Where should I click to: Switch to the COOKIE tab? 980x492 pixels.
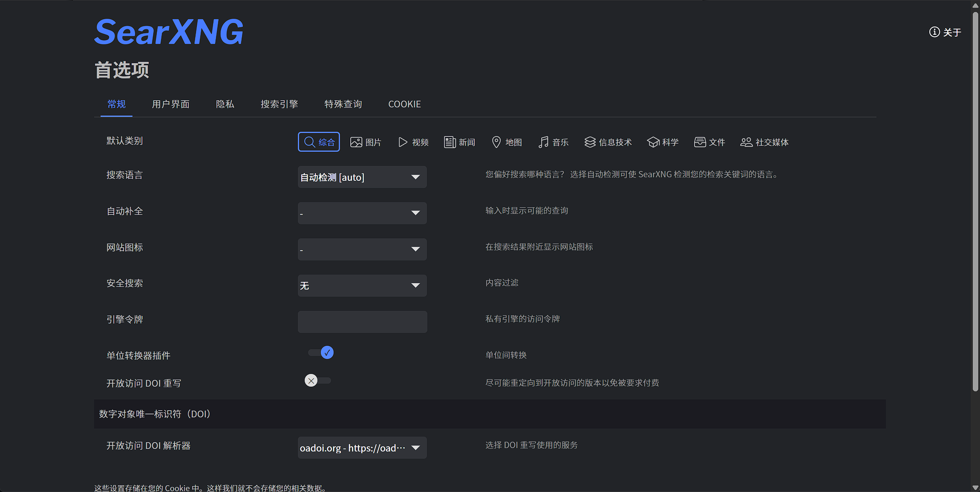pyautogui.click(x=404, y=104)
